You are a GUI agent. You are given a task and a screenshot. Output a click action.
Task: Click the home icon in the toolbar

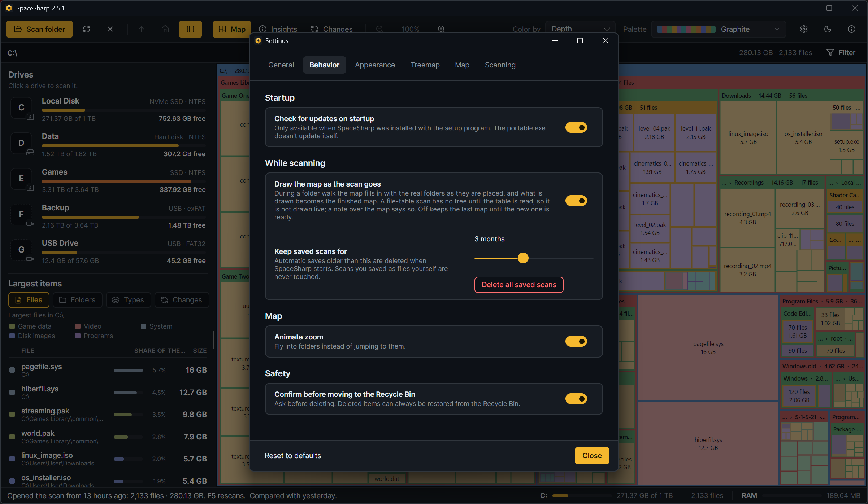tap(165, 29)
